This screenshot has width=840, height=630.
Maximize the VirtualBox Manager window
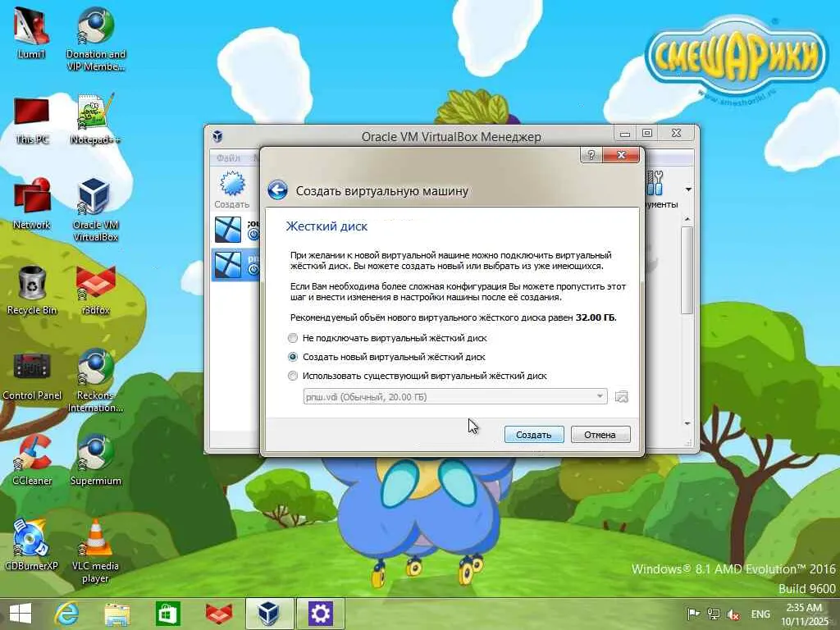coord(647,133)
